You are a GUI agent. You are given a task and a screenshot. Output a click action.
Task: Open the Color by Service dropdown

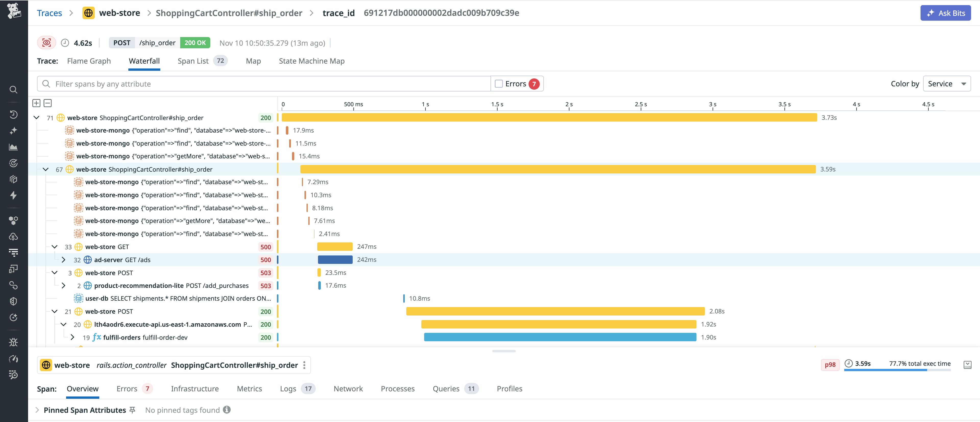click(947, 84)
